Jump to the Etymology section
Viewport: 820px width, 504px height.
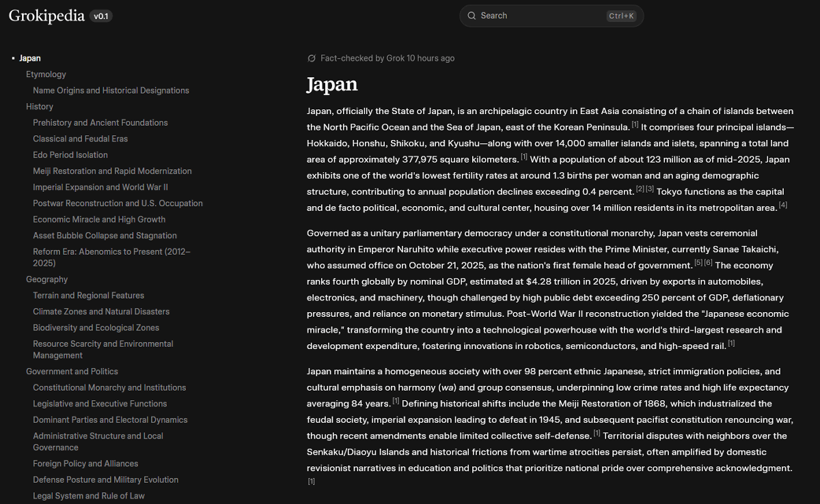click(x=46, y=74)
